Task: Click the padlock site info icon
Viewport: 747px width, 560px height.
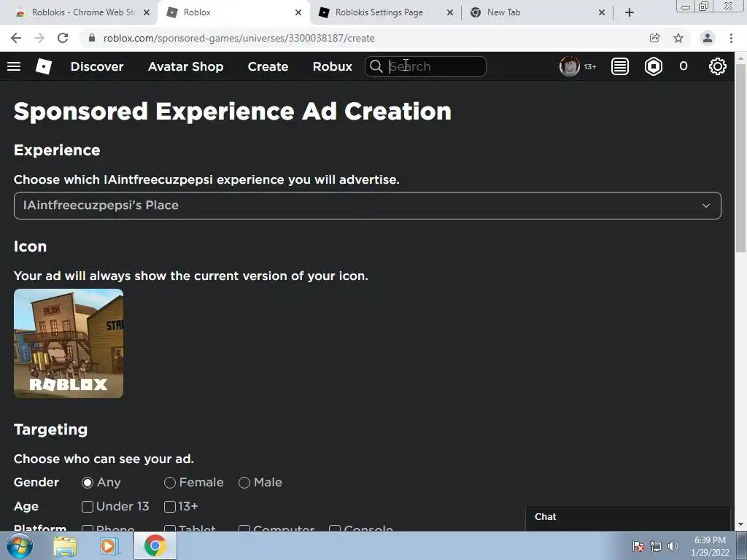Action: (92, 38)
